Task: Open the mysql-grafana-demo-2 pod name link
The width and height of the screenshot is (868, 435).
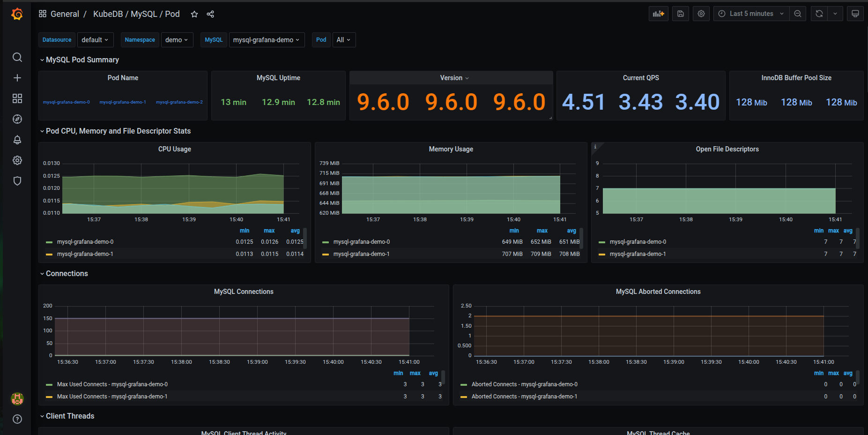Action: (179, 102)
